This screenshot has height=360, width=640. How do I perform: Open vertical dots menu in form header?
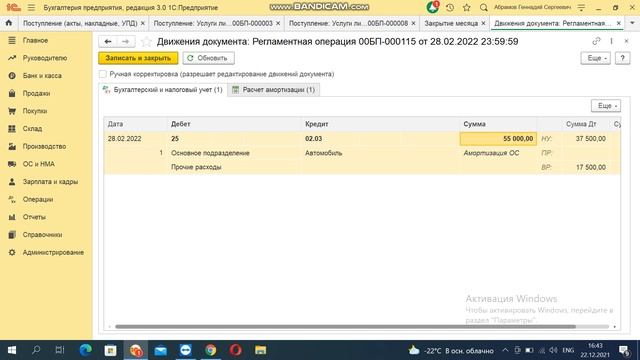611,41
